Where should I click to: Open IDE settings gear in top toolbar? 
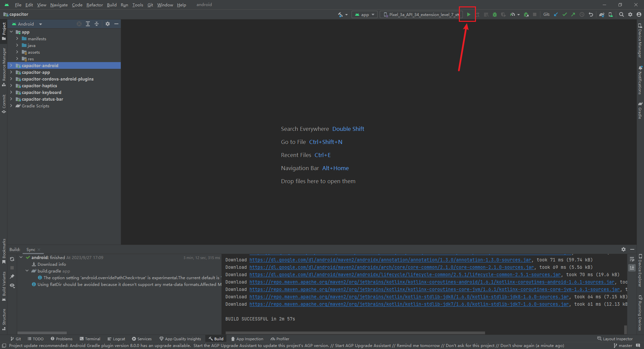[x=630, y=14]
